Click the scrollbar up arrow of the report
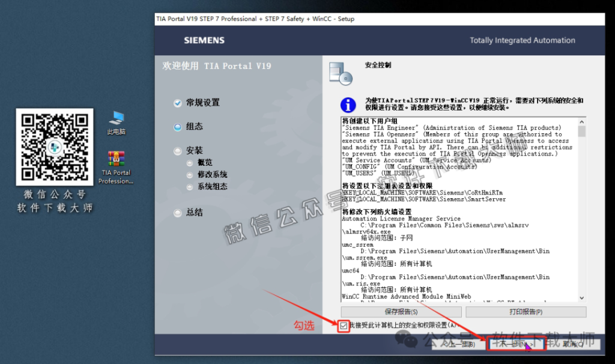 point(581,122)
